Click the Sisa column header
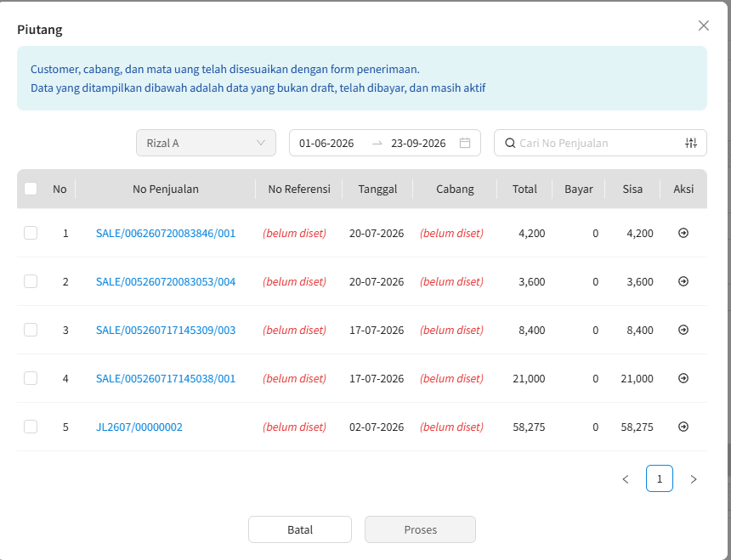Screen dimensions: 731x560 632,189
